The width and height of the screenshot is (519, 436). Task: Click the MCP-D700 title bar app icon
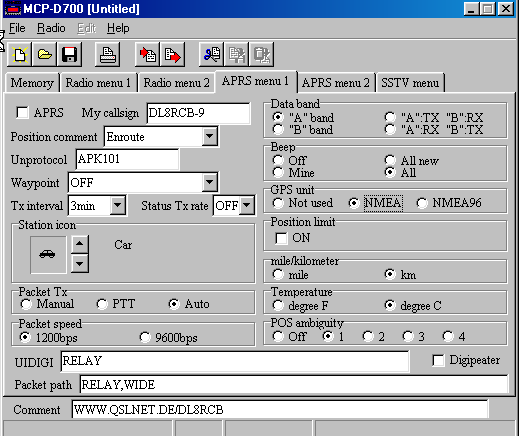[x=13, y=8]
